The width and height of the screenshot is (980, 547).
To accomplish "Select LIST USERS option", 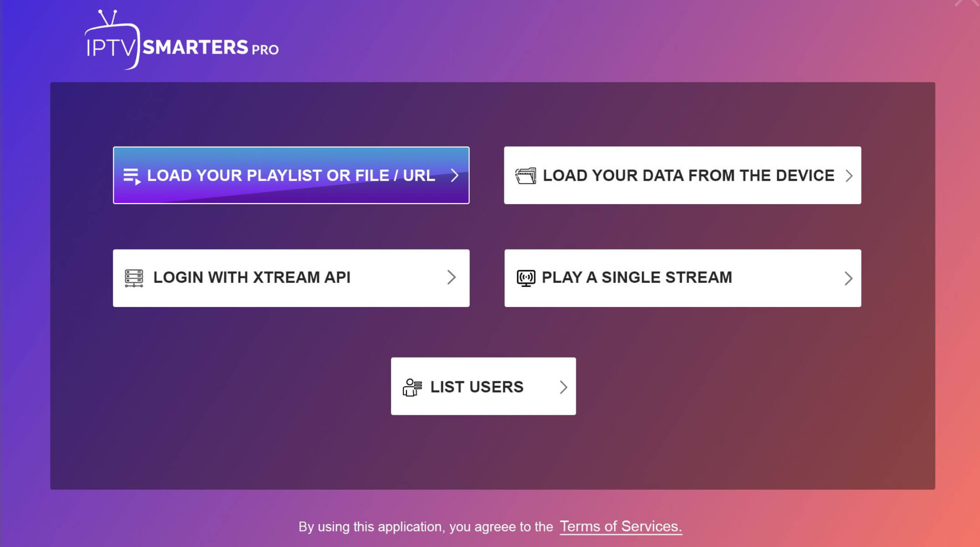I will pos(483,386).
